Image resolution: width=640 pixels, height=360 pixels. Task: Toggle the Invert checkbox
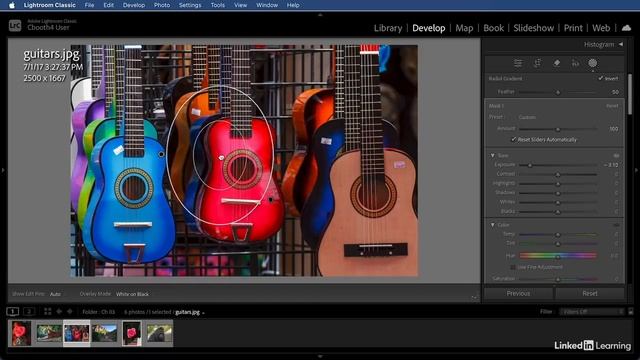point(600,78)
